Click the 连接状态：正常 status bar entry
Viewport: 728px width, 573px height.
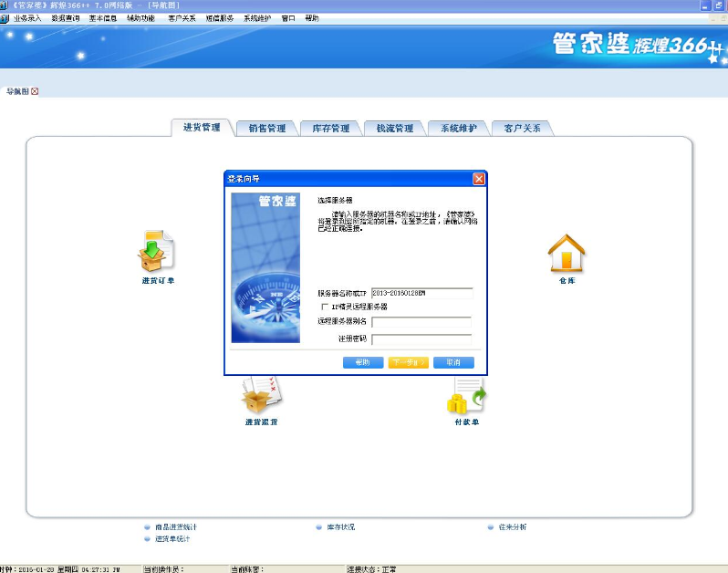[x=372, y=568]
